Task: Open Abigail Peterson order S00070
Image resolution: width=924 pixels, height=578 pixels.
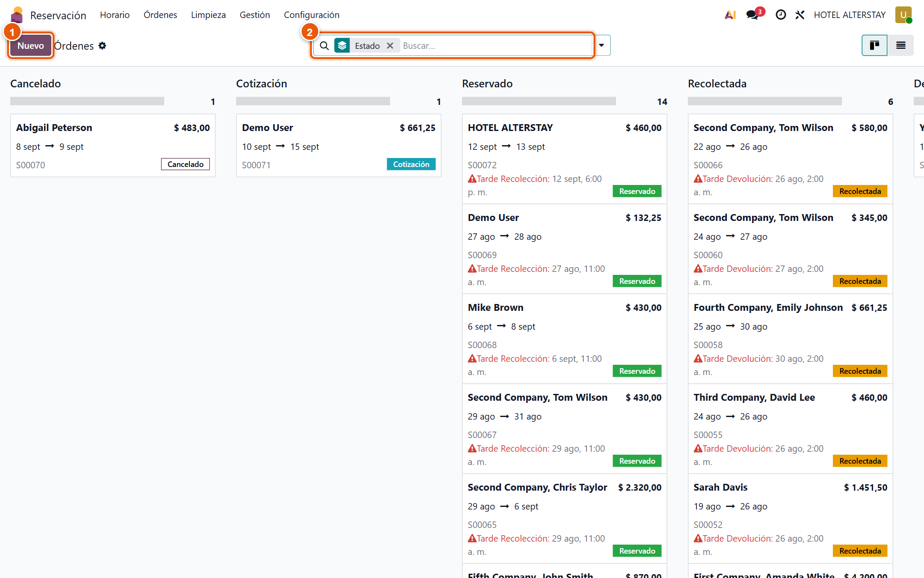Action: pos(113,146)
